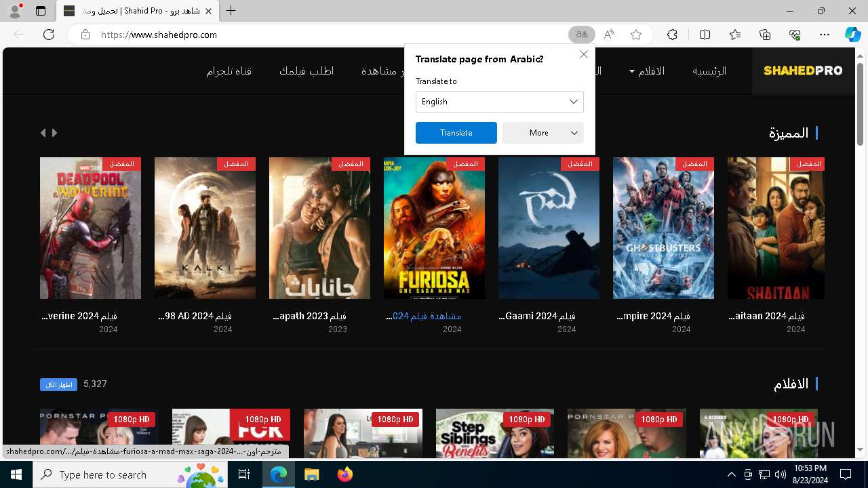The height and width of the screenshot is (488, 868).
Task: Click the verine 2024 title link
Action: (x=80, y=316)
